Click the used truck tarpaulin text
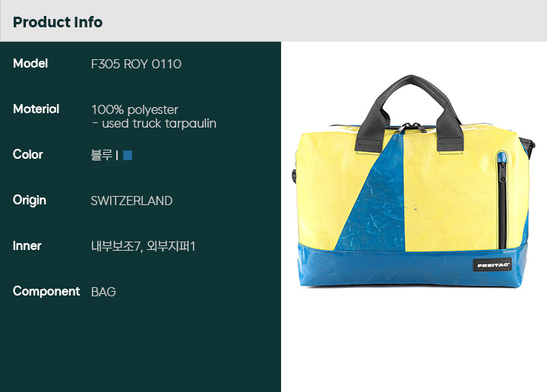This screenshot has height=392, width=547. [x=159, y=124]
